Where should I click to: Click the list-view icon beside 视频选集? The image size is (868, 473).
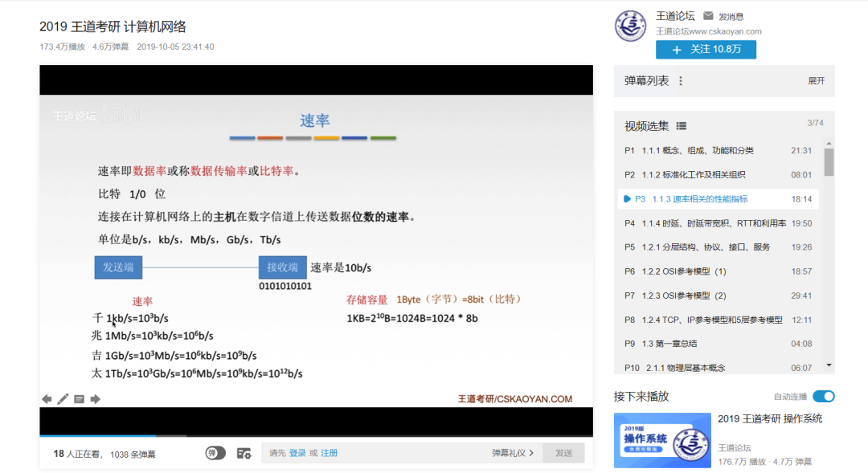(x=680, y=125)
